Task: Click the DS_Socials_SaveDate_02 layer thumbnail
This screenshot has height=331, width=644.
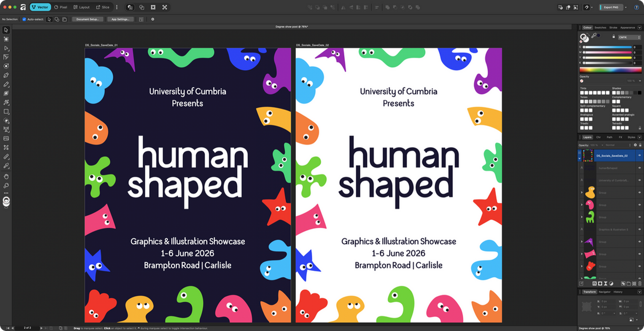Action: click(x=588, y=156)
